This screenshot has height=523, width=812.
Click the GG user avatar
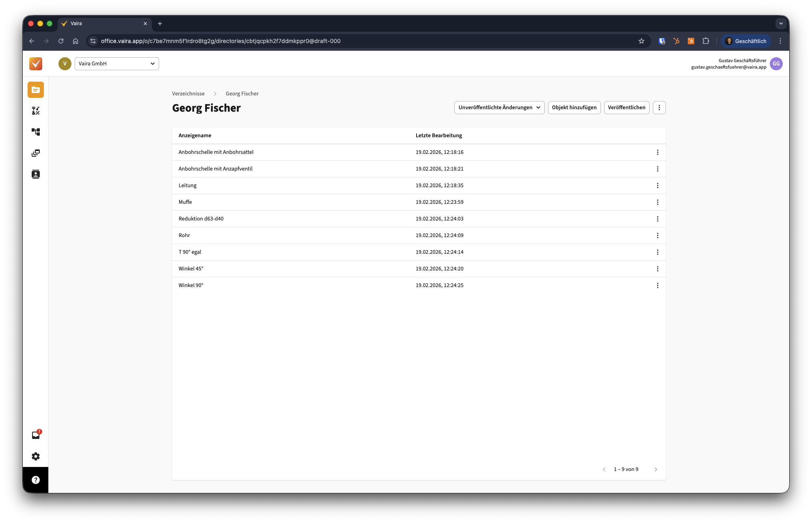click(776, 64)
